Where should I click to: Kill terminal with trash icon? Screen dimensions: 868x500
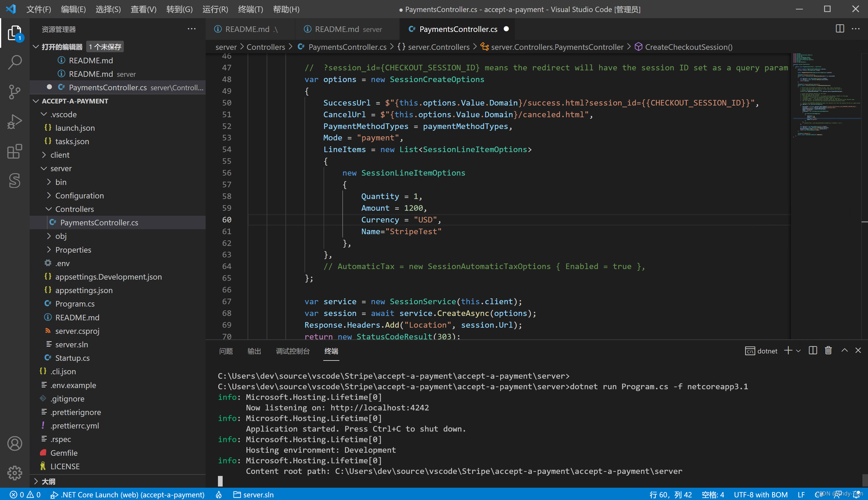coord(828,351)
